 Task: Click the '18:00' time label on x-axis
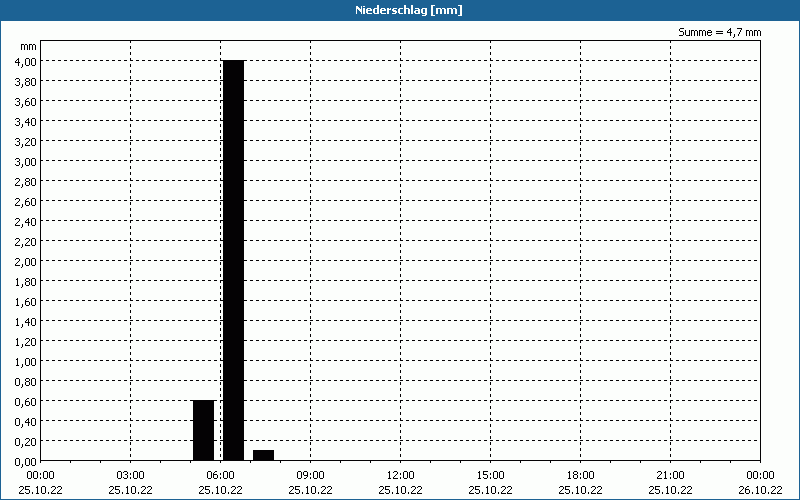581,476
